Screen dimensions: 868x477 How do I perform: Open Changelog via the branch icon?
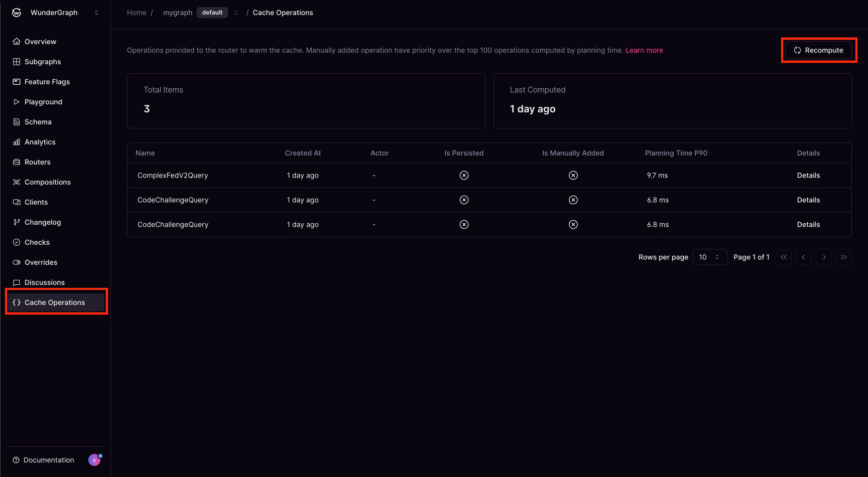coord(17,222)
